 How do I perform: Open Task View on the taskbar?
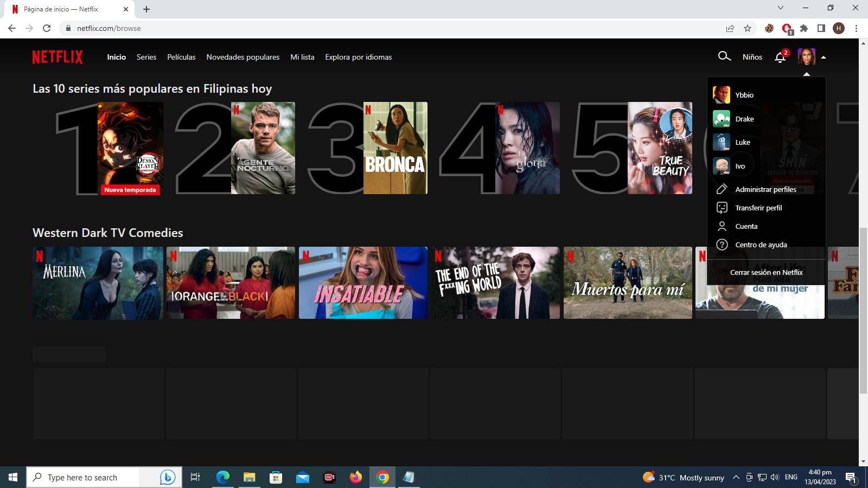click(195, 477)
